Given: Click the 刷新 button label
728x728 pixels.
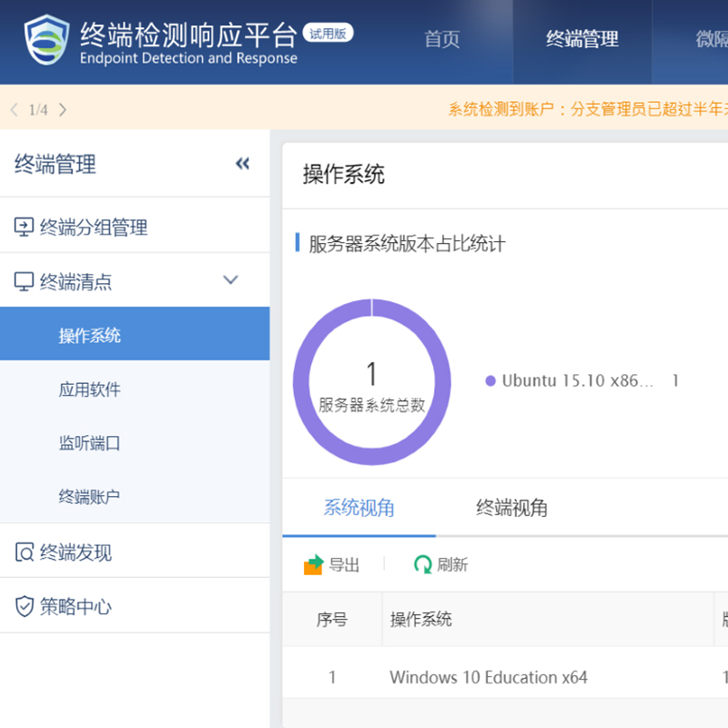Looking at the screenshot, I should 452,564.
